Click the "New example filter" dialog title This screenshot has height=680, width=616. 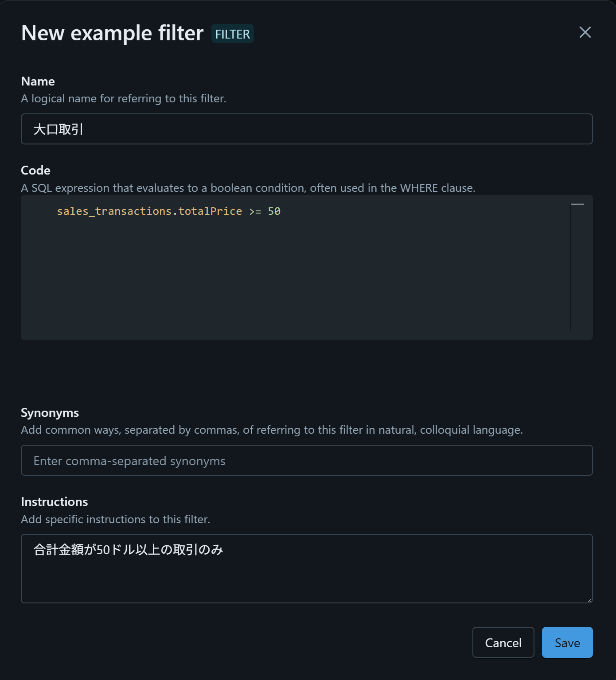point(113,33)
